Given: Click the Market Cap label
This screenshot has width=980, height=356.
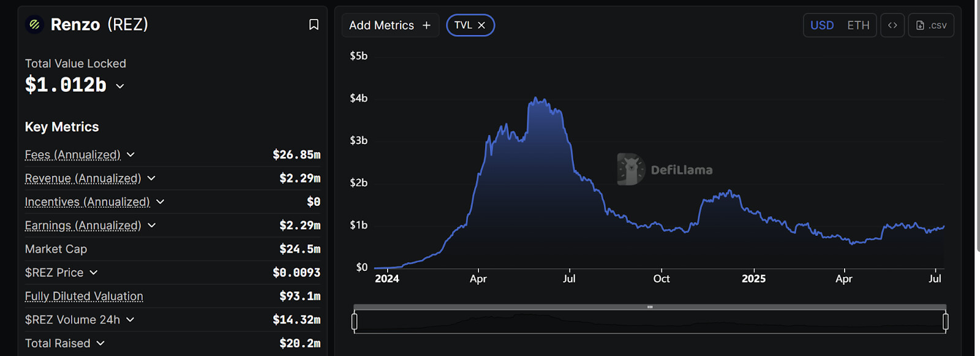Looking at the screenshot, I should click(56, 249).
